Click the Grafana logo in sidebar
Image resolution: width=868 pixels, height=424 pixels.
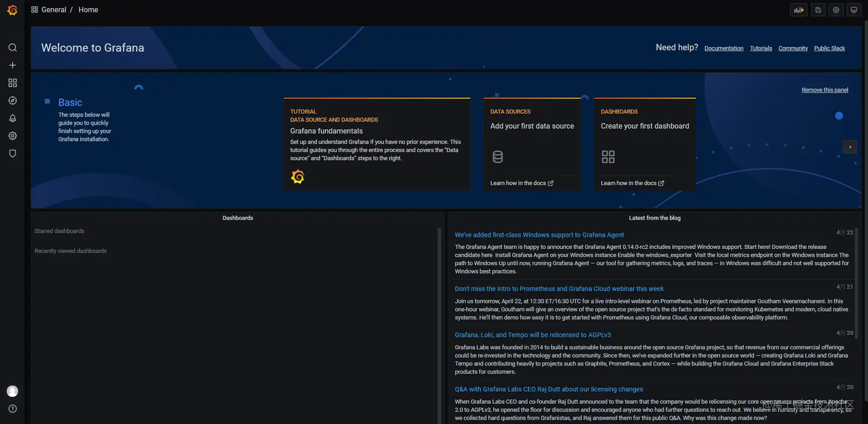point(12,10)
